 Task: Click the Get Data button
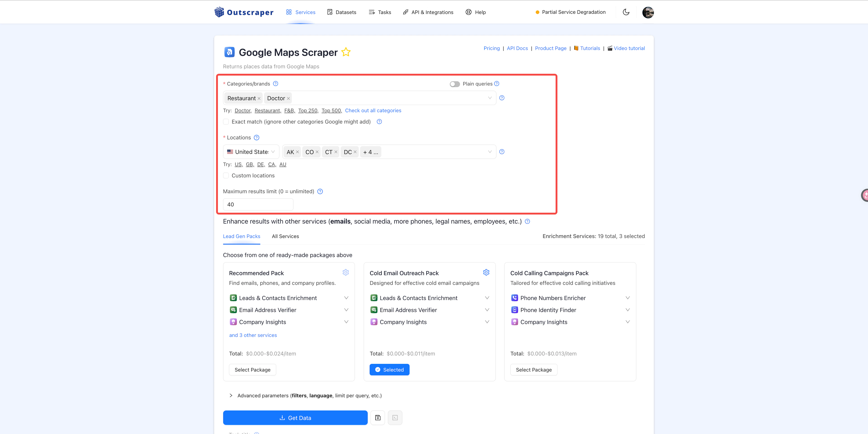(295, 418)
